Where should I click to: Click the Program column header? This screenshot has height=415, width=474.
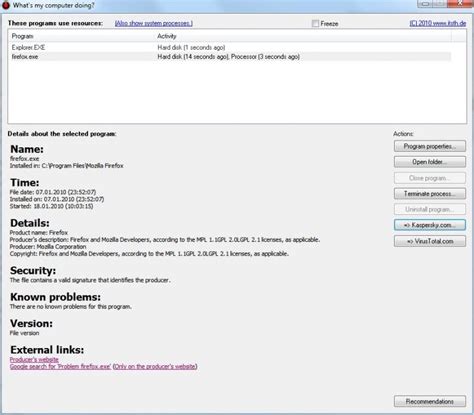(x=23, y=36)
